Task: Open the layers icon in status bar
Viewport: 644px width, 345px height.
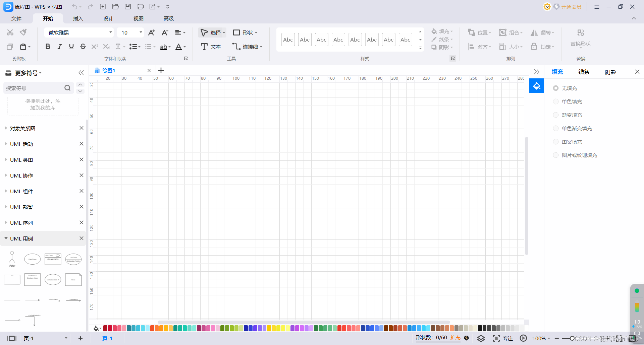Action: [x=481, y=338]
